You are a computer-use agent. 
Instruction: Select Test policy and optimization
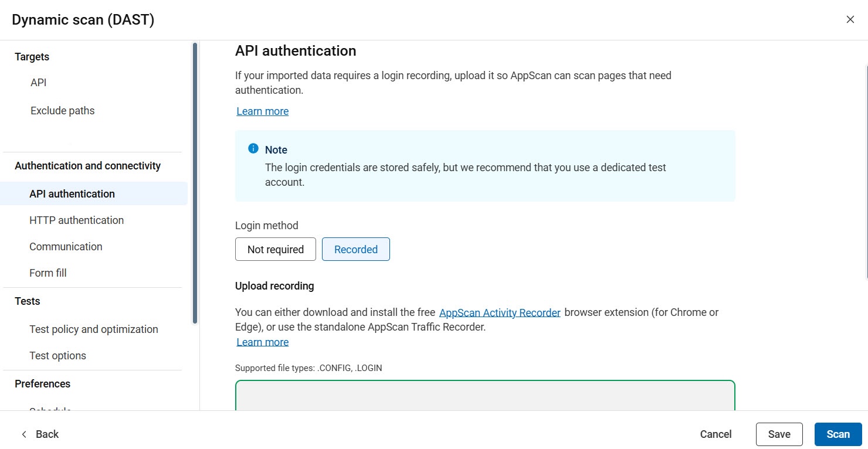tap(93, 329)
